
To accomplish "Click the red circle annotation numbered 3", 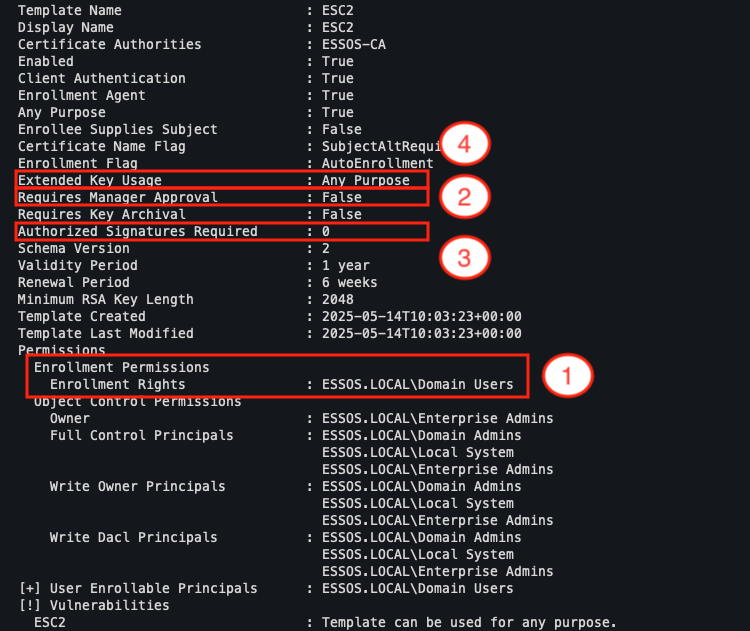I will (x=463, y=258).
